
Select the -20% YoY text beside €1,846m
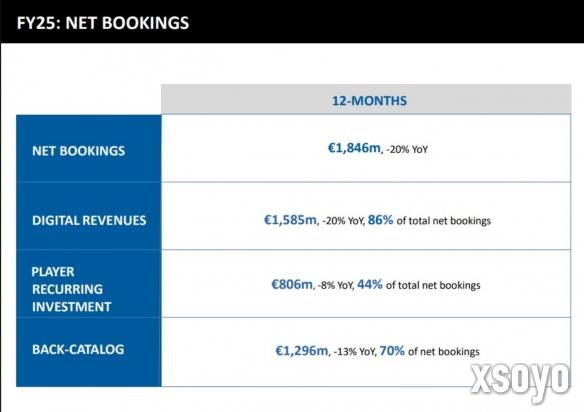407,149
